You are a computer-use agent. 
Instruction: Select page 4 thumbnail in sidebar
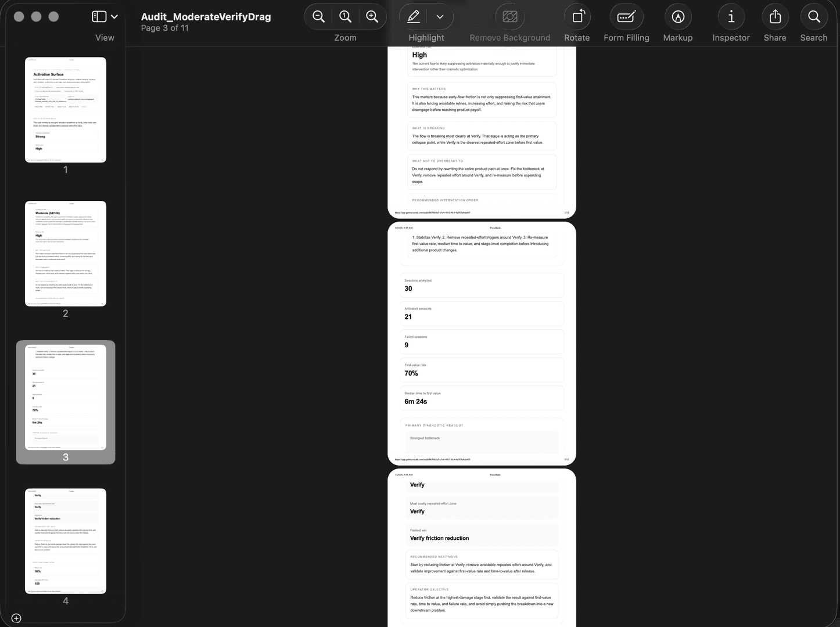[66, 541]
